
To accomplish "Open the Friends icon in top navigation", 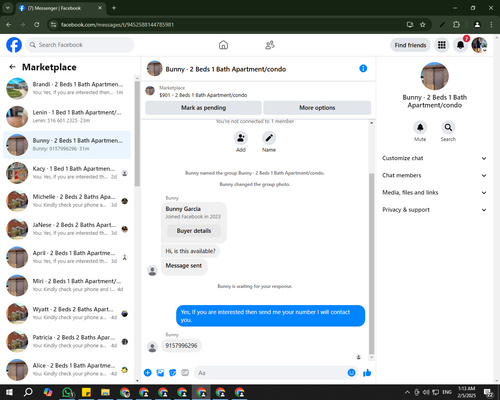I will (270, 45).
